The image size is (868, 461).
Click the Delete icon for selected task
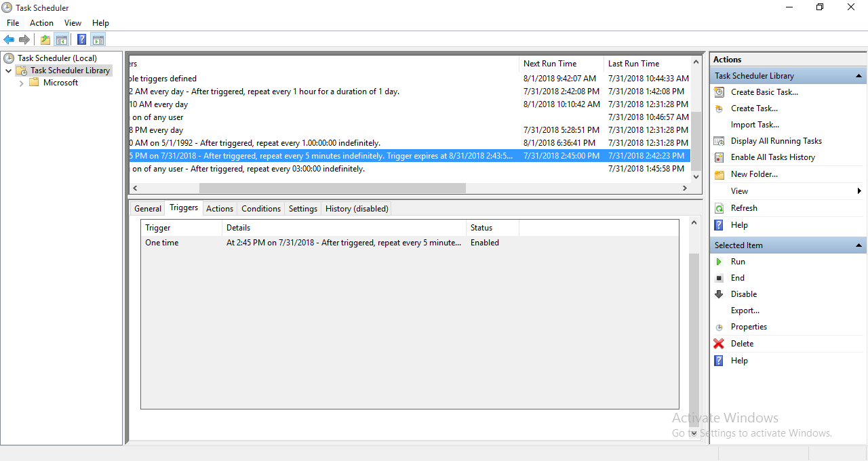click(x=718, y=343)
